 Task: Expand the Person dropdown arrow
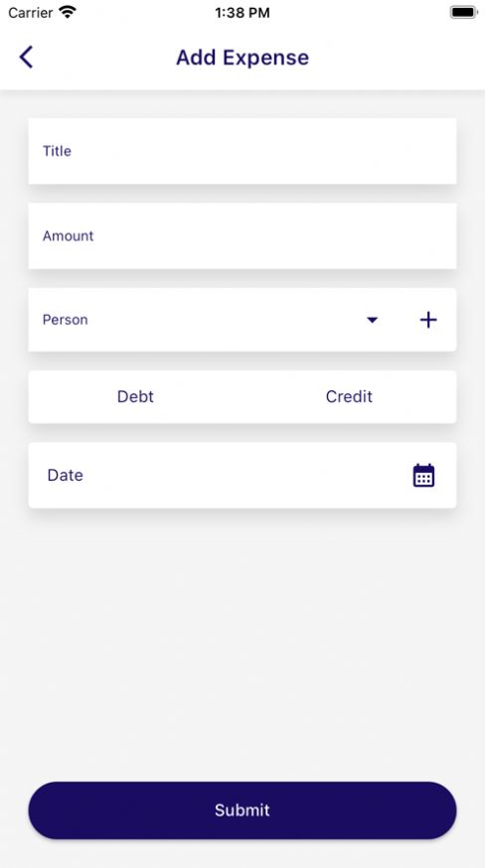[x=373, y=320]
